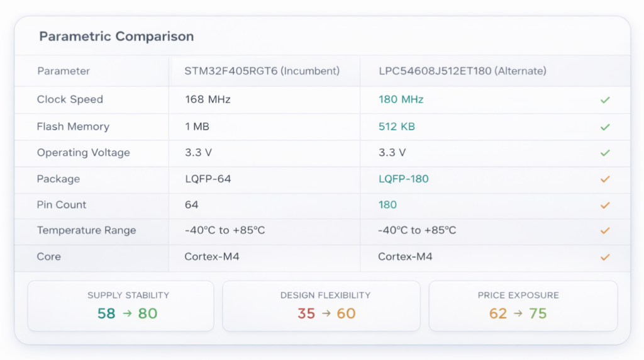Select the LPC54608J512ET180 (Alternate) column header
Image resolution: width=644 pixels, height=360 pixels.
pos(462,71)
